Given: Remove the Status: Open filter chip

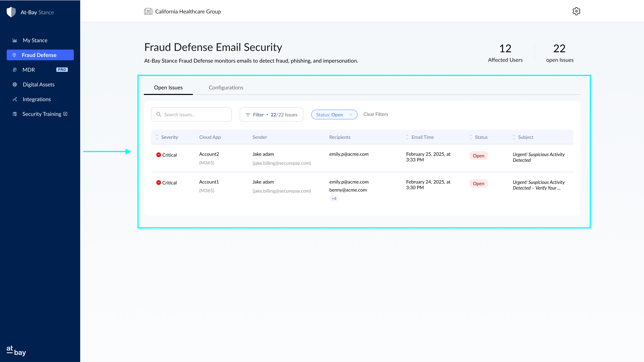Looking at the screenshot, I should tap(351, 115).
